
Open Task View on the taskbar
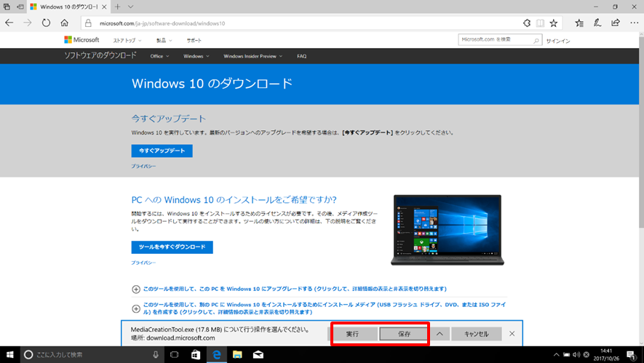175,354
